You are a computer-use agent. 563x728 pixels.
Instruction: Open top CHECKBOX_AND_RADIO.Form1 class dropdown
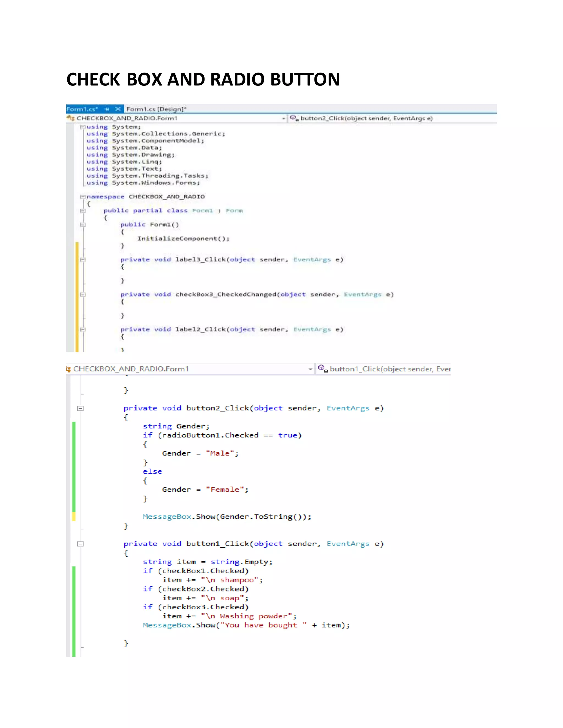[284, 118]
